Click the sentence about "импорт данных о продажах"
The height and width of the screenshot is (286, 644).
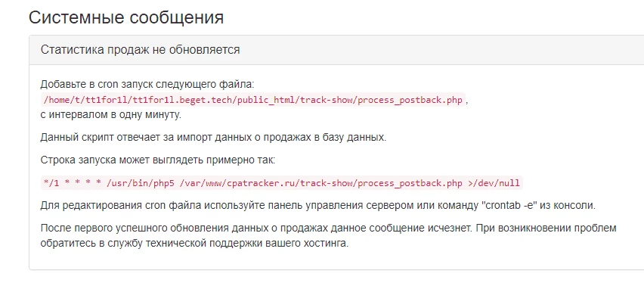[213, 137]
